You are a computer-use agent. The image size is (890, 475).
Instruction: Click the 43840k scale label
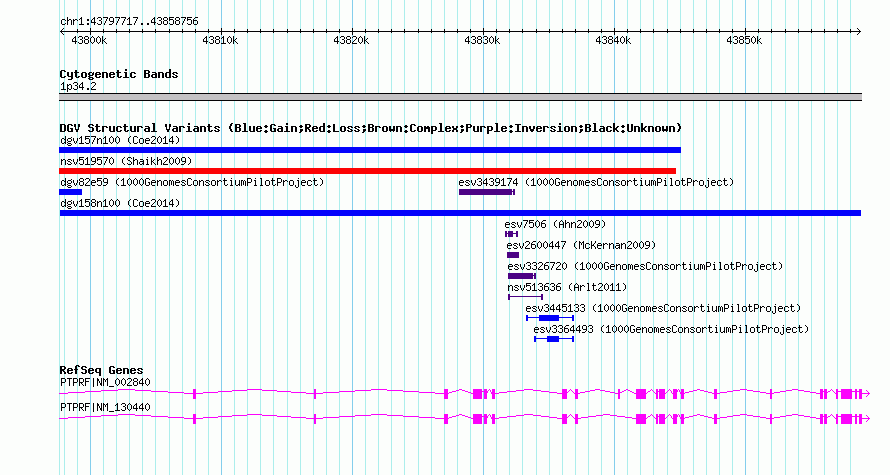pyautogui.click(x=613, y=40)
